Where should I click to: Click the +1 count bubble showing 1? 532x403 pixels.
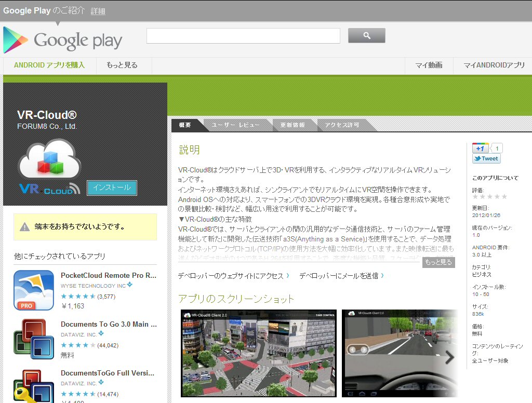(497, 148)
